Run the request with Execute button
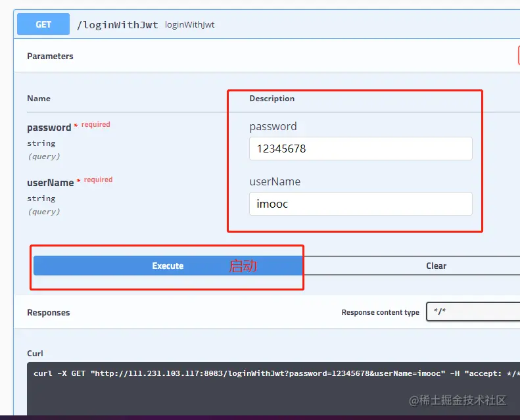The height and width of the screenshot is (420, 520). point(168,266)
